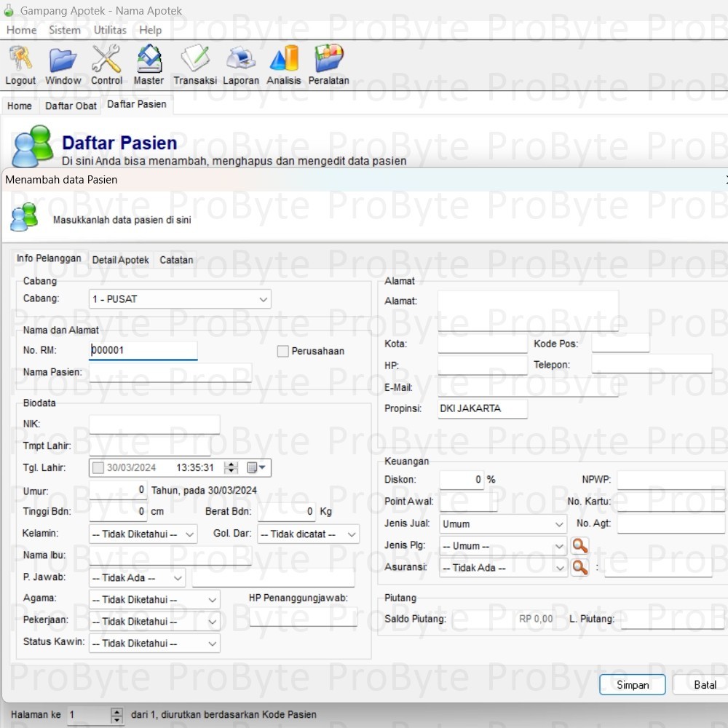
Task: Click the Simpan button
Action: coord(632,685)
